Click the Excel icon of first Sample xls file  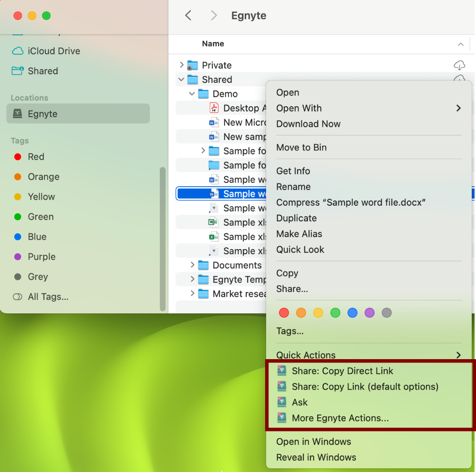[213, 222]
